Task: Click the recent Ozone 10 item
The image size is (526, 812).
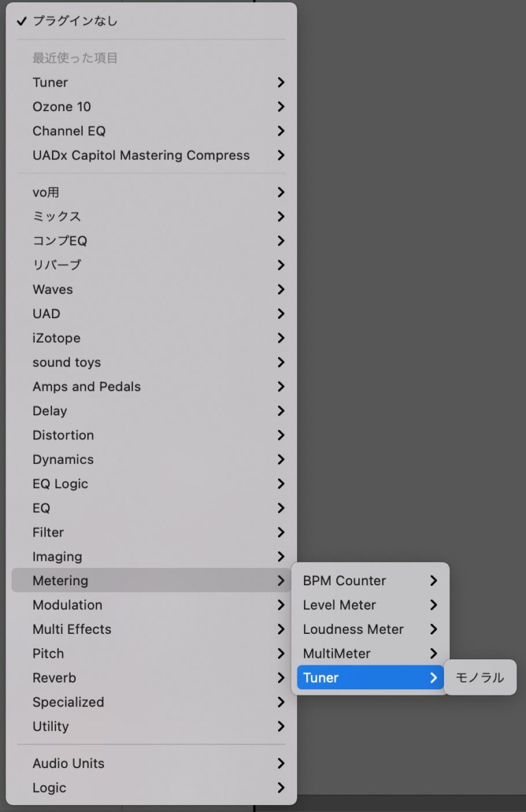Action: 62,107
